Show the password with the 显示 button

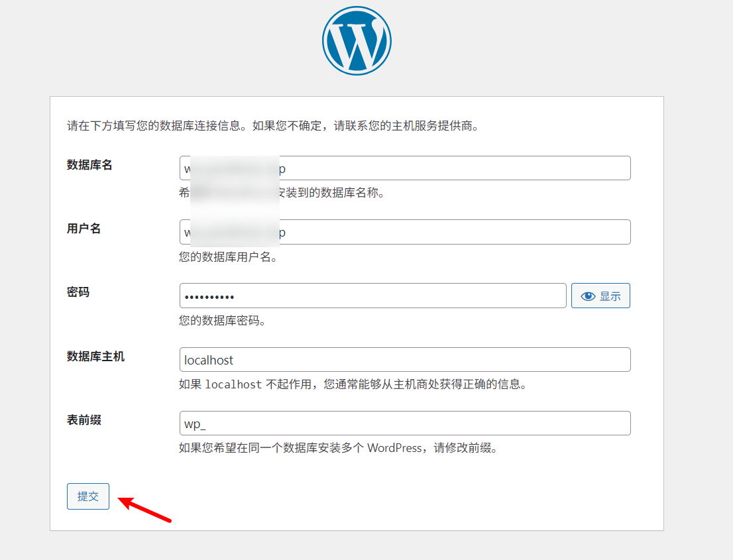(x=600, y=296)
